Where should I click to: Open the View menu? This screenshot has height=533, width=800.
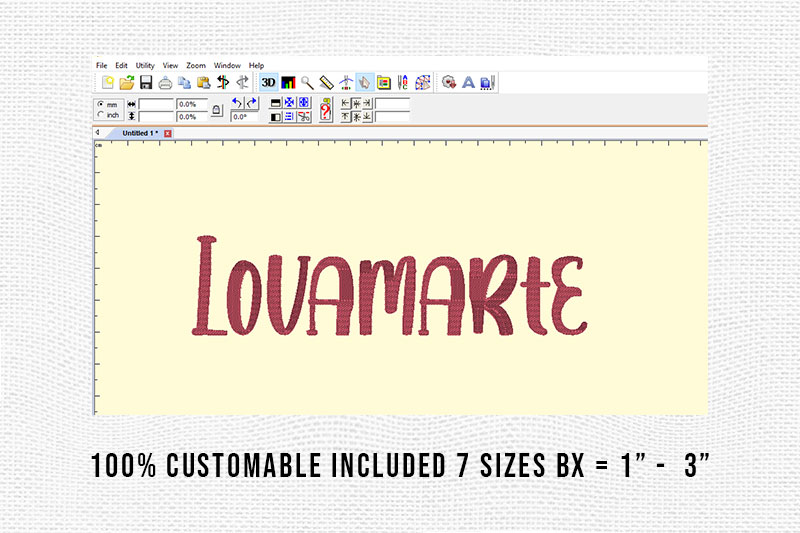pyautogui.click(x=170, y=65)
